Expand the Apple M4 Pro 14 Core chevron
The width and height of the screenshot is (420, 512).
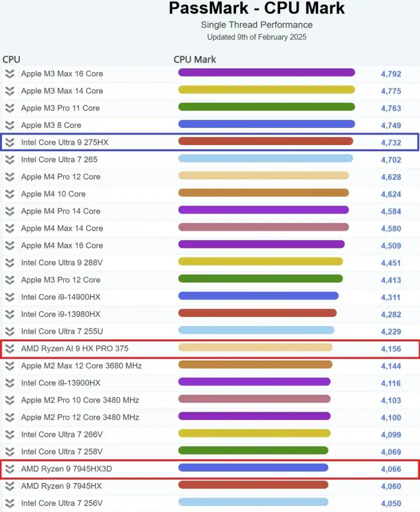[10, 211]
